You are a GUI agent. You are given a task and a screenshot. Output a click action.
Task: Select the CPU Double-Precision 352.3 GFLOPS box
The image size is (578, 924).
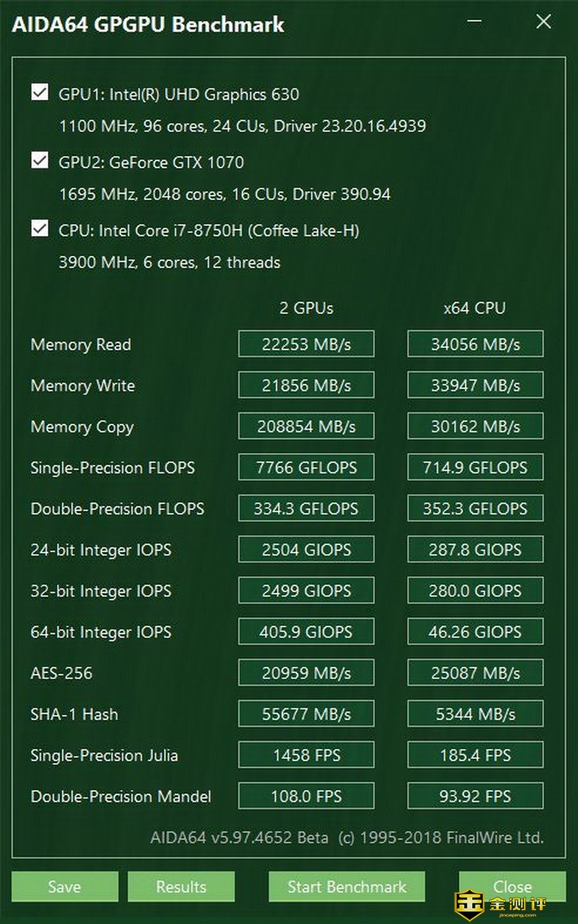(x=475, y=509)
